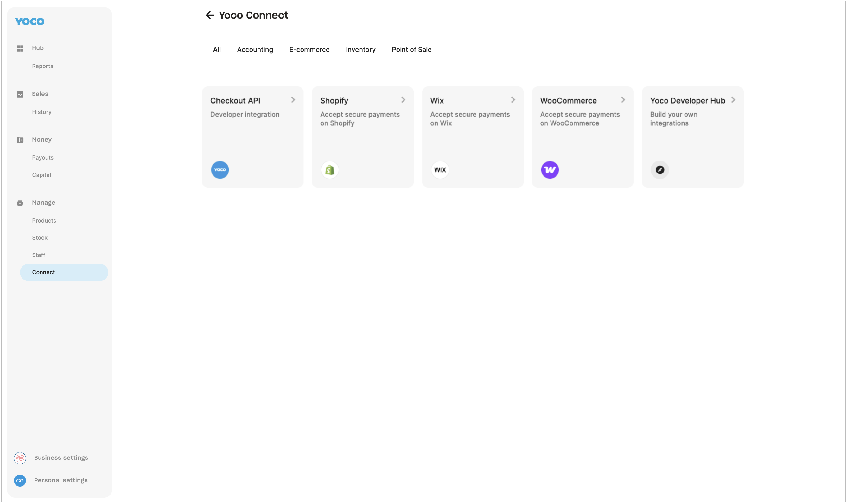Click 'Accept secure payments on Wix' text
This screenshot has width=847, height=504.
pos(470,119)
